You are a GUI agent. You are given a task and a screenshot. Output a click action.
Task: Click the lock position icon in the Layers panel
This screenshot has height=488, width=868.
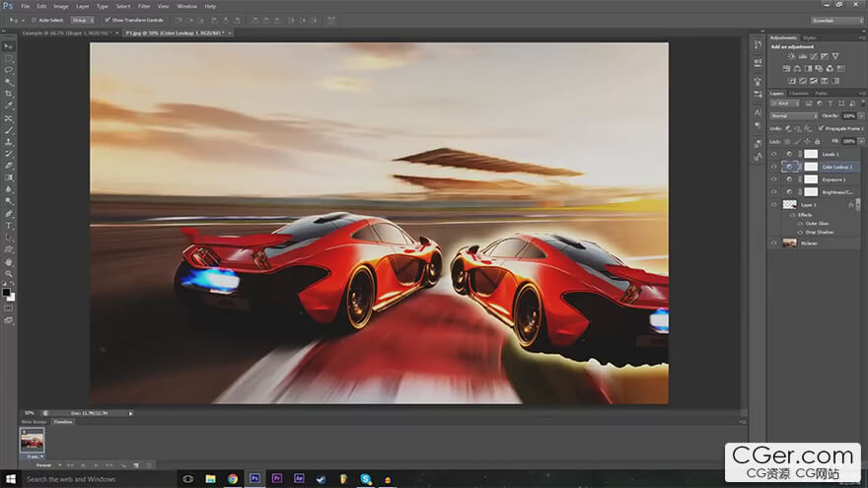pyautogui.click(x=807, y=142)
